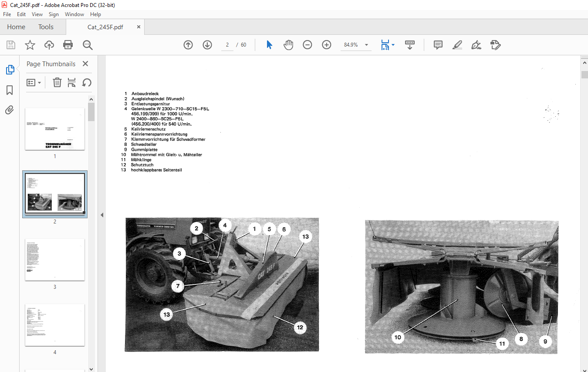This screenshot has height=372, width=588.
Task: Go to previous page arrow
Action: pos(188,45)
